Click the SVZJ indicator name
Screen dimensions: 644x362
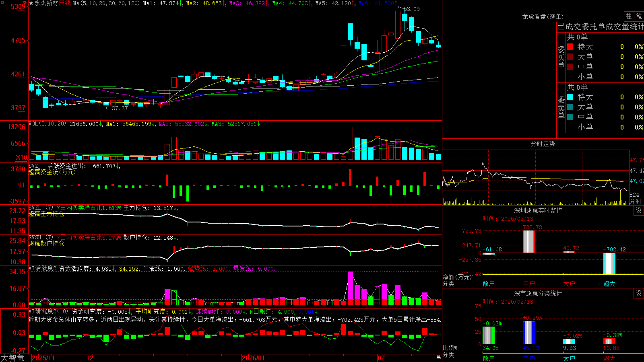tap(35, 166)
